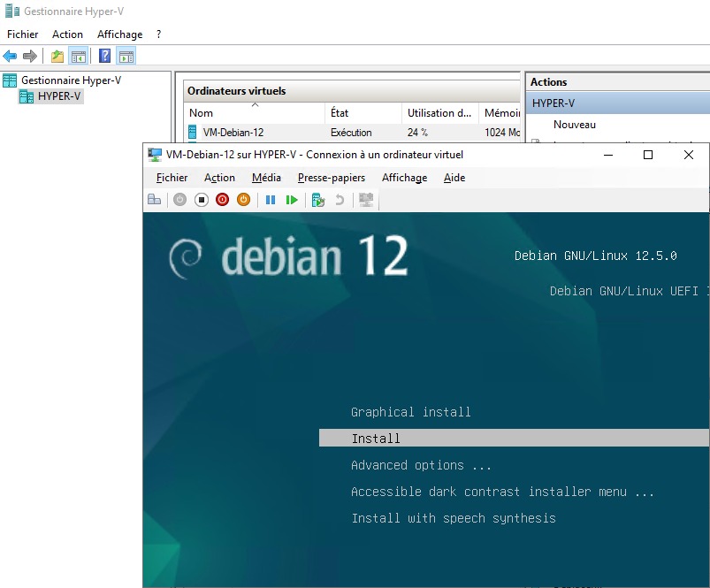Click the black square Stop icon

click(200, 199)
